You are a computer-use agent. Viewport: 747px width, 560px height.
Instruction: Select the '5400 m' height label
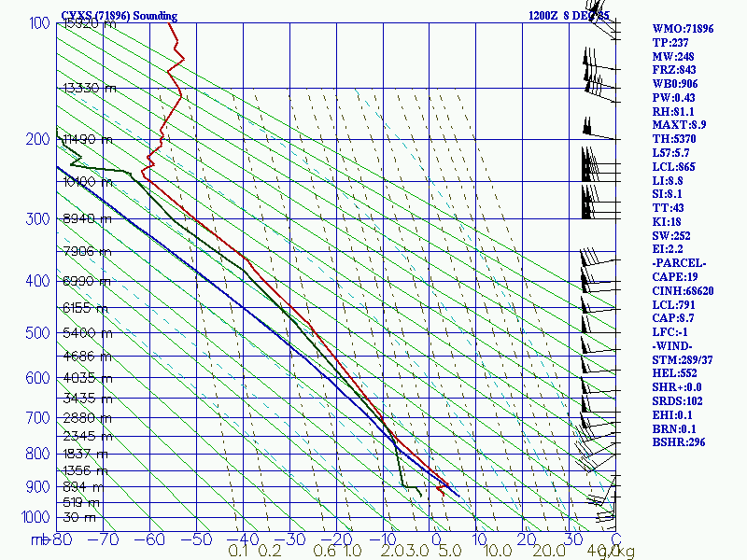[88, 333]
